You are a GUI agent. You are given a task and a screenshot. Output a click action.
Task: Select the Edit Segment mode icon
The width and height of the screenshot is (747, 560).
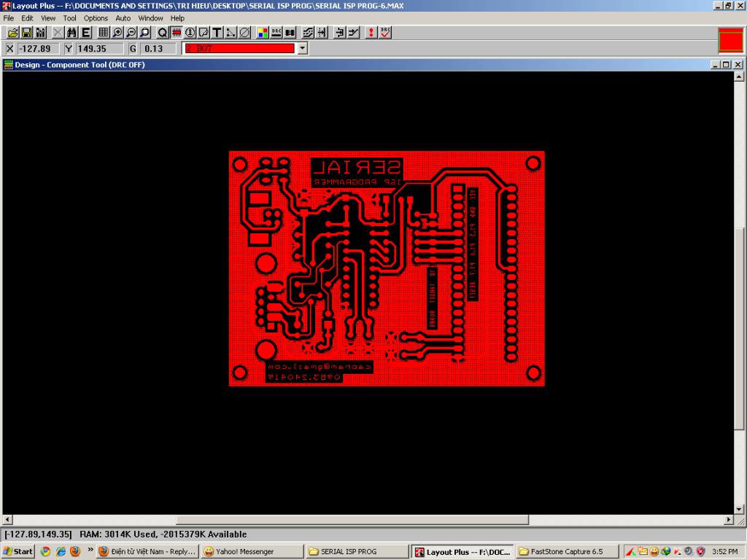(340, 32)
